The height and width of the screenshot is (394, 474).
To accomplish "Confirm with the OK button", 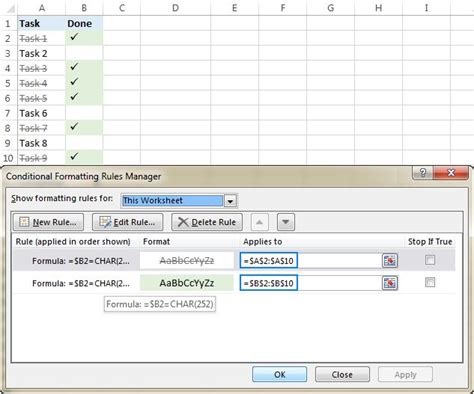I will pos(279,374).
